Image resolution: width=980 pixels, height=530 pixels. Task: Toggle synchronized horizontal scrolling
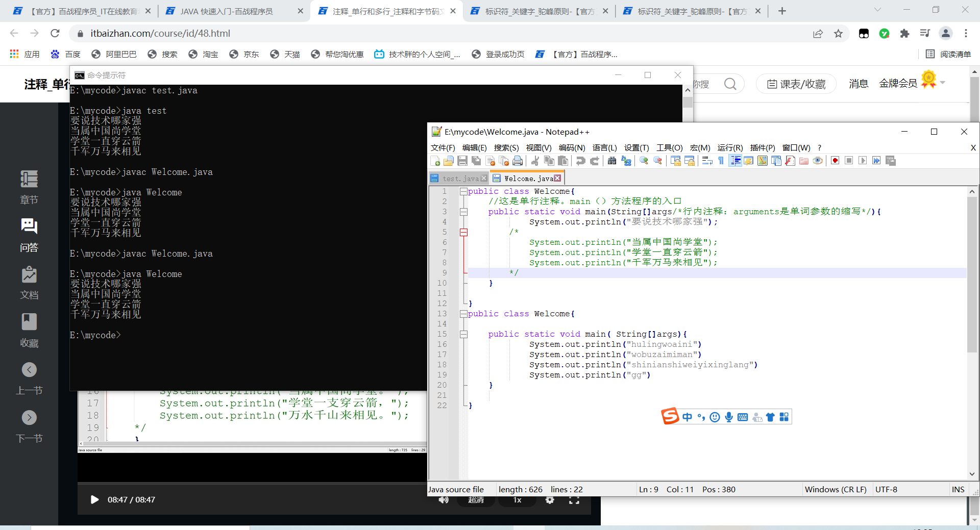coord(690,161)
